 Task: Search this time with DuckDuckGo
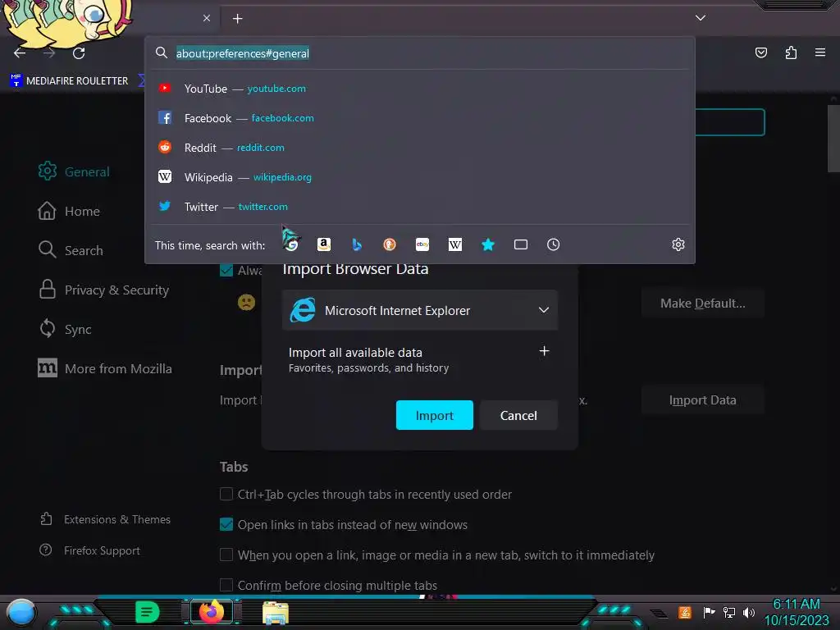tap(390, 244)
